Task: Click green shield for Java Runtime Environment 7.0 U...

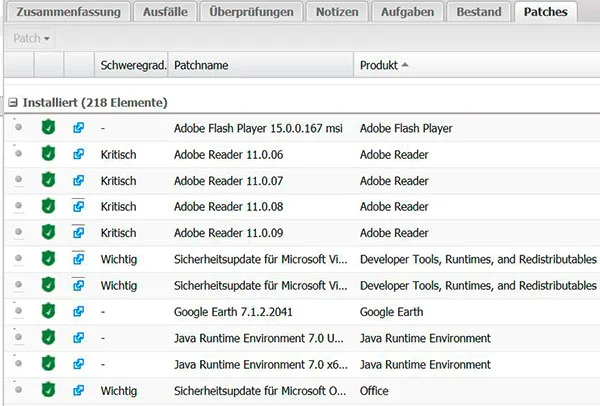Action: (48, 337)
